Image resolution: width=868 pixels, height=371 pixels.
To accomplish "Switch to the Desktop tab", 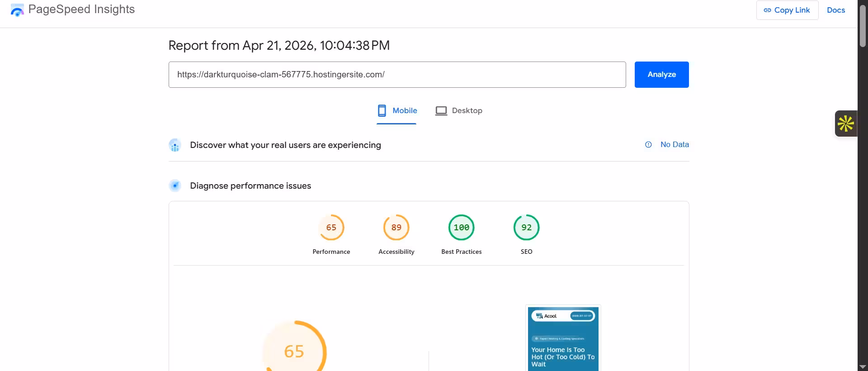I will click(458, 111).
